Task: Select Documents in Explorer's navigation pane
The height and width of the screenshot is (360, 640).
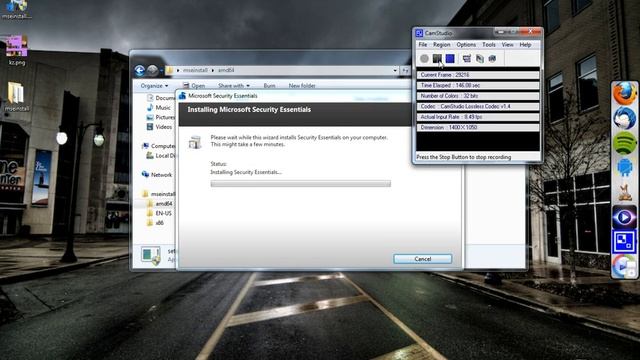Action: click(x=161, y=98)
